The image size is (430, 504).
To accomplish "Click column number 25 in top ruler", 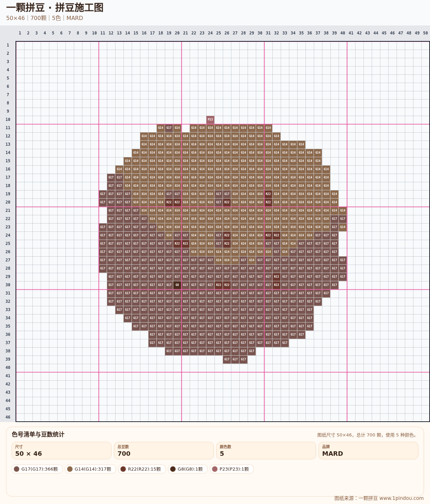I will (219, 33).
